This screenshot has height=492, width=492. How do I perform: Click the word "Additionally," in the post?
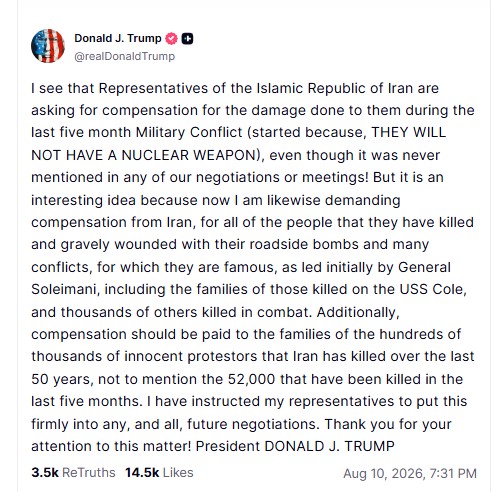tap(358, 312)
